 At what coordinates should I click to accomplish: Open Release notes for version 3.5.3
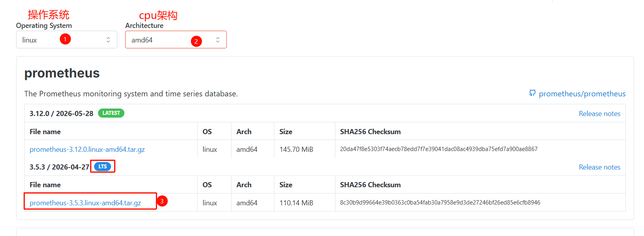600,167
